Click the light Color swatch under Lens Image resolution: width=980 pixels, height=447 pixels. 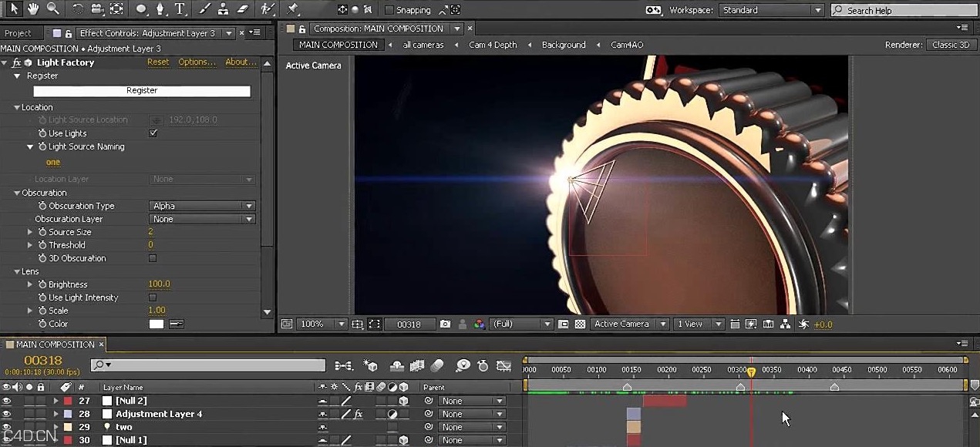pos(155,322)
